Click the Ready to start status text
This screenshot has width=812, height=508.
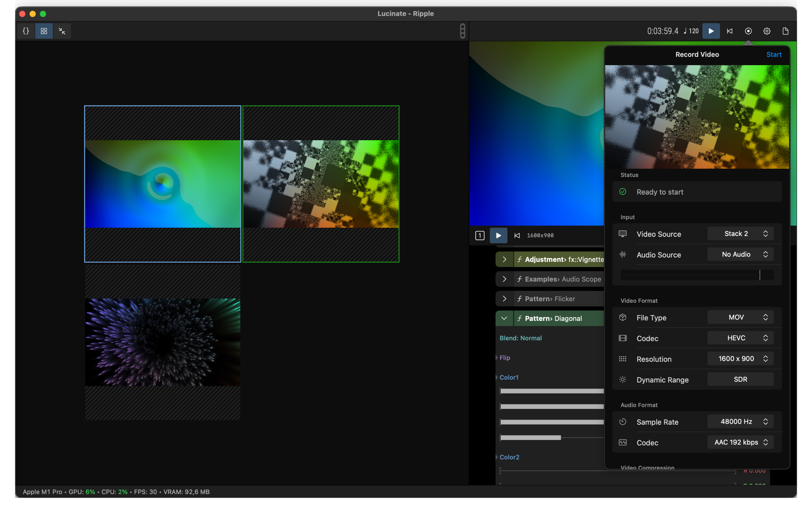tap(660, 192)
